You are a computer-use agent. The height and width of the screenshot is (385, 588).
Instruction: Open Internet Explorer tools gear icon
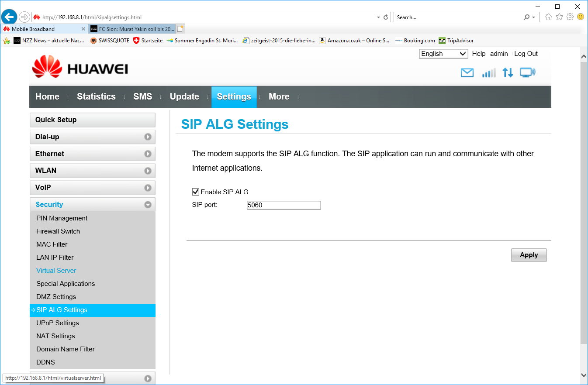pyautogui.click(x=570, y=17)
